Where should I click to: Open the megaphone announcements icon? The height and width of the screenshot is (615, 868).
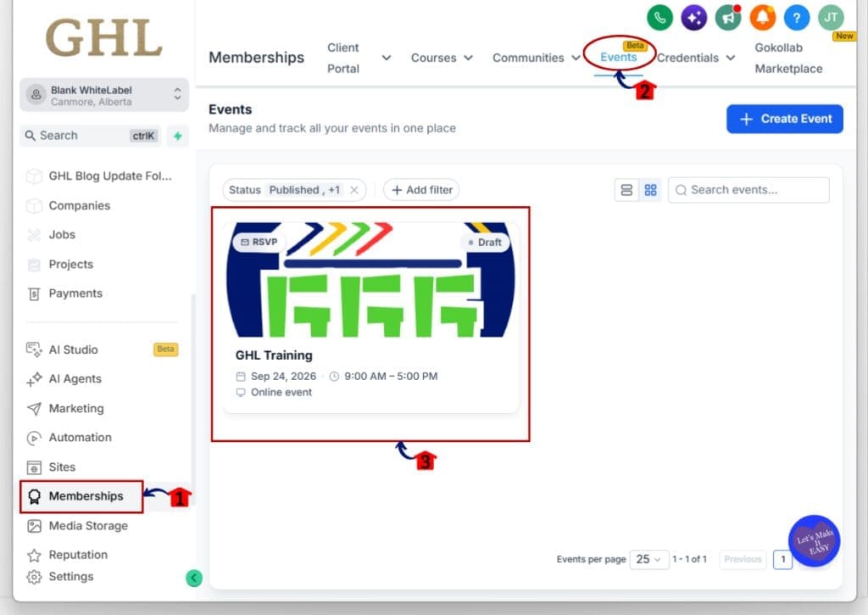coord(728,18)
